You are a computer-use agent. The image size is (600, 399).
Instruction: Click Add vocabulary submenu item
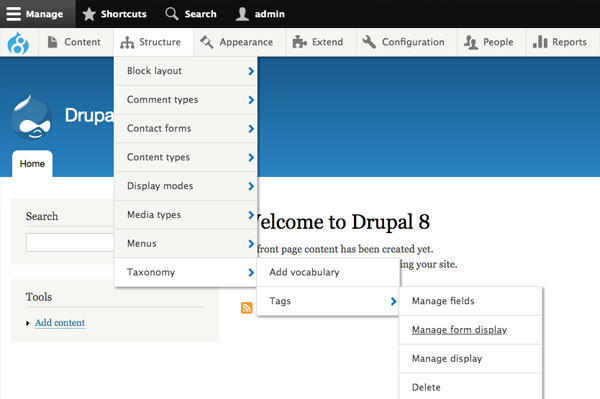(328, 272)
